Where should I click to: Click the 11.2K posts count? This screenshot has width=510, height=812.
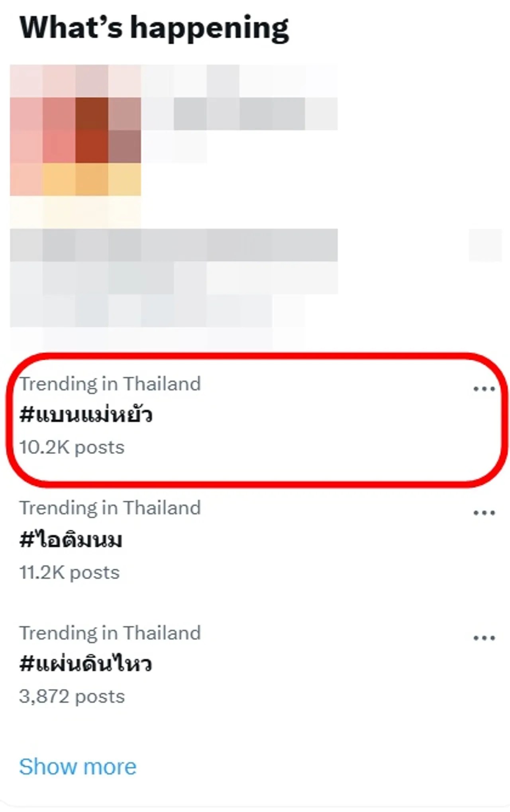point(69,572)
